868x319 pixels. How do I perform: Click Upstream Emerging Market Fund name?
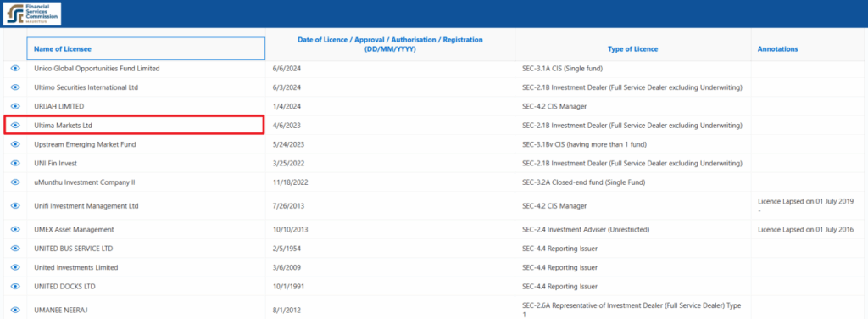pyautogui.click(x=85, y=144)
